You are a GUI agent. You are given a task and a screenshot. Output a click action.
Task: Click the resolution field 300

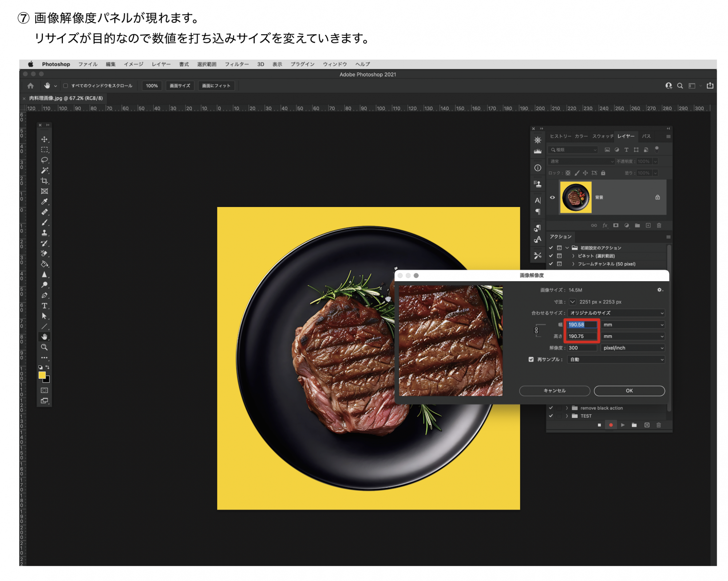(582, 348)
